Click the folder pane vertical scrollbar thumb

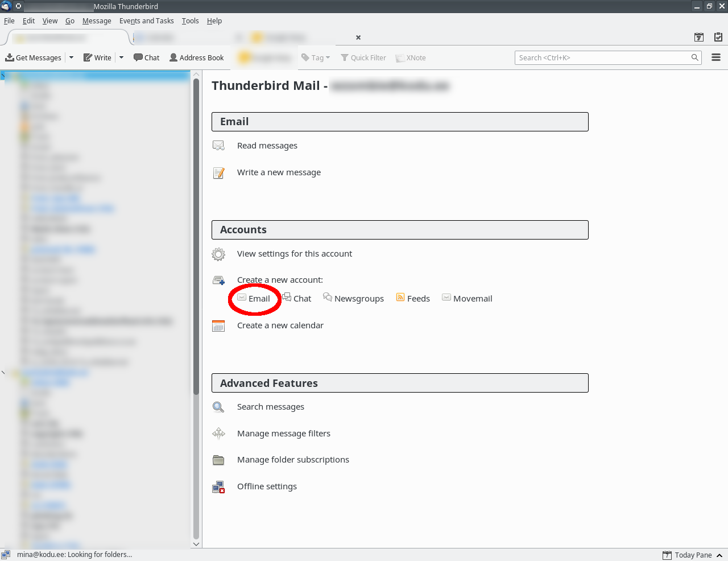pos(196,236)
